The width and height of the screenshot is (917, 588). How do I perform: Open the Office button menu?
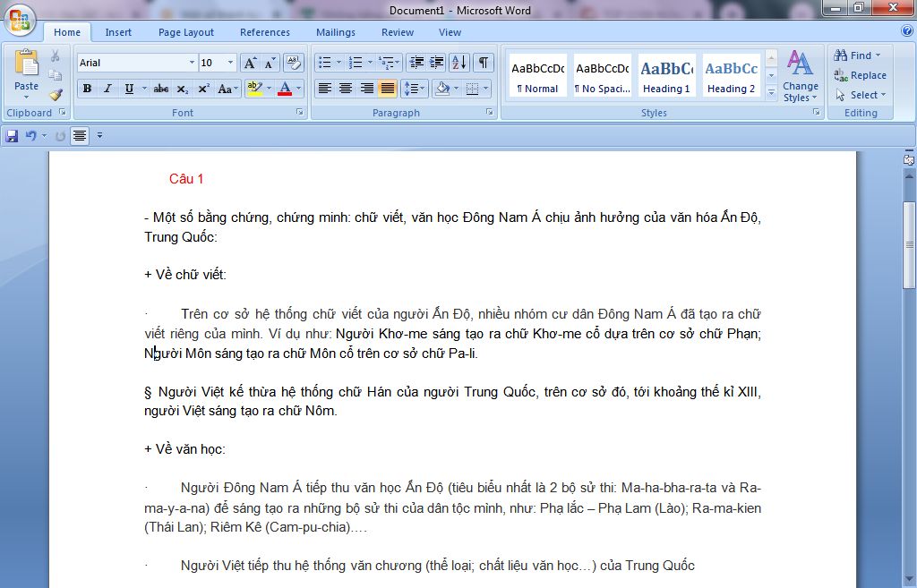[20, 21]
